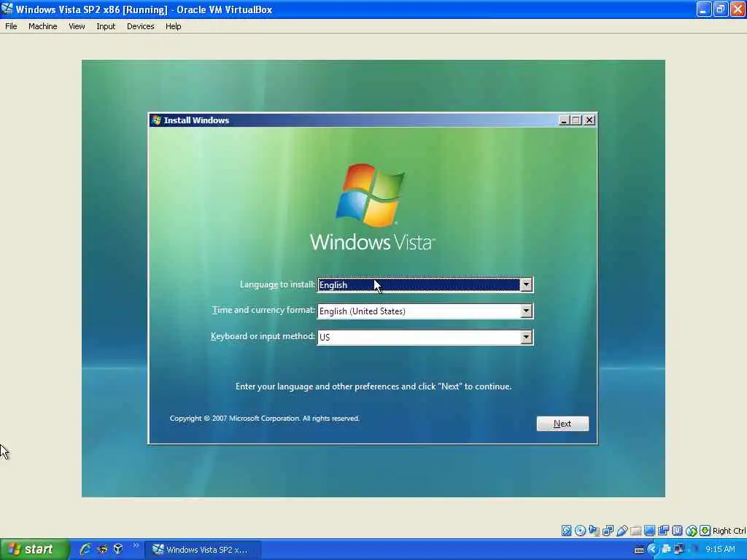
Task: Show hidden system tray icons arrow
Action: coord(652,550)
